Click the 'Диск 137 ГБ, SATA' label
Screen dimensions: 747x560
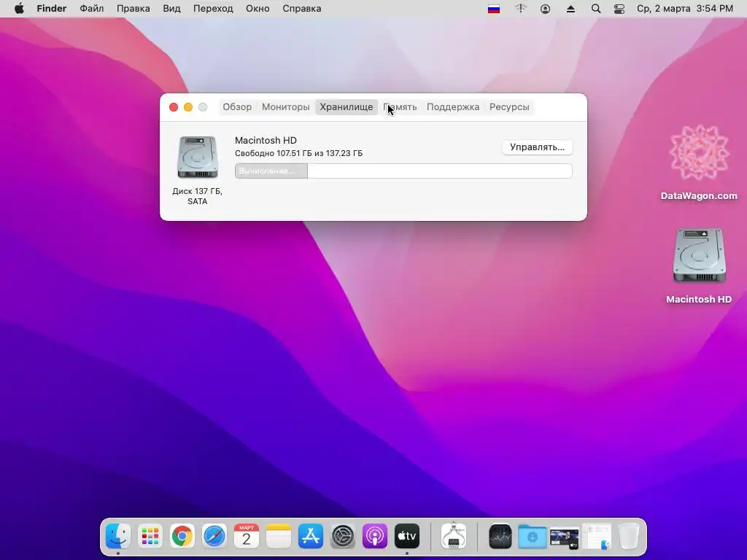tap(197, 196)
